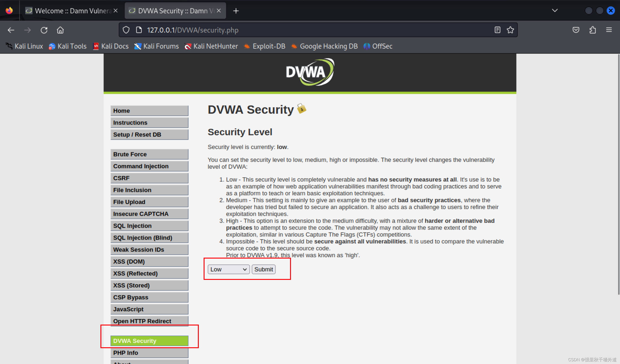The height and width of the screenshot is (364, 620).
Task: Open the CSRF module
Action: (149, 178)
